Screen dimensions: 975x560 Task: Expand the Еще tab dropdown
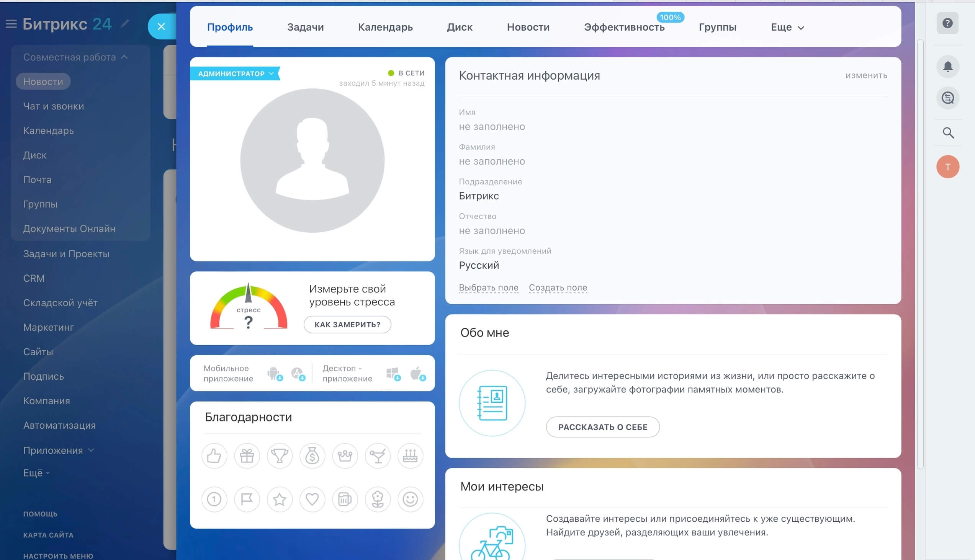tap(787, 27)
